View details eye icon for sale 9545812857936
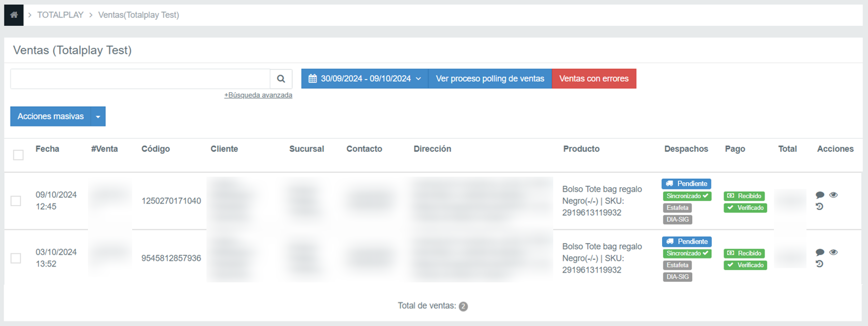 click(833, 252)
